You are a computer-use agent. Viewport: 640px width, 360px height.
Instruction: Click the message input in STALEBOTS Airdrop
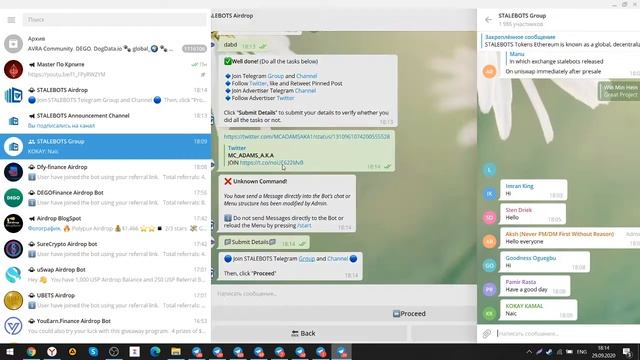343,293
